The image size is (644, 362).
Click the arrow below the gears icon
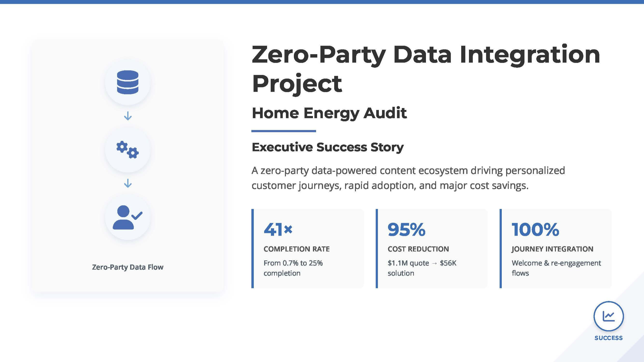[x=128, y=183]
